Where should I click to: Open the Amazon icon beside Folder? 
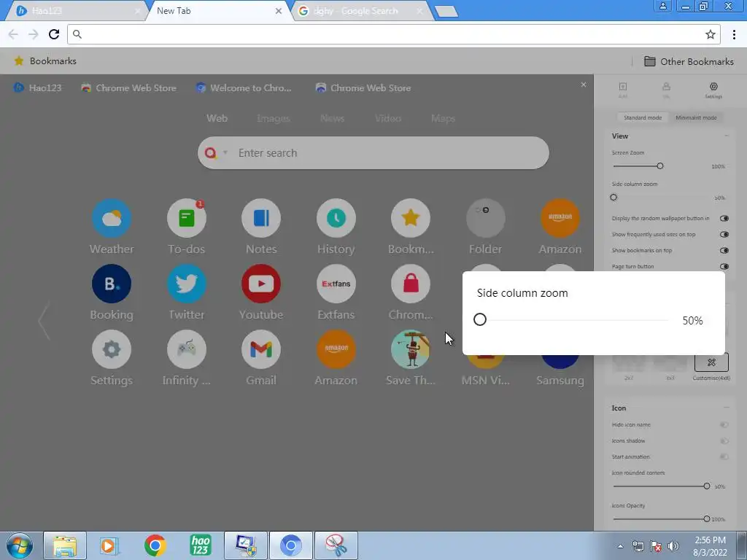point(560,218)
